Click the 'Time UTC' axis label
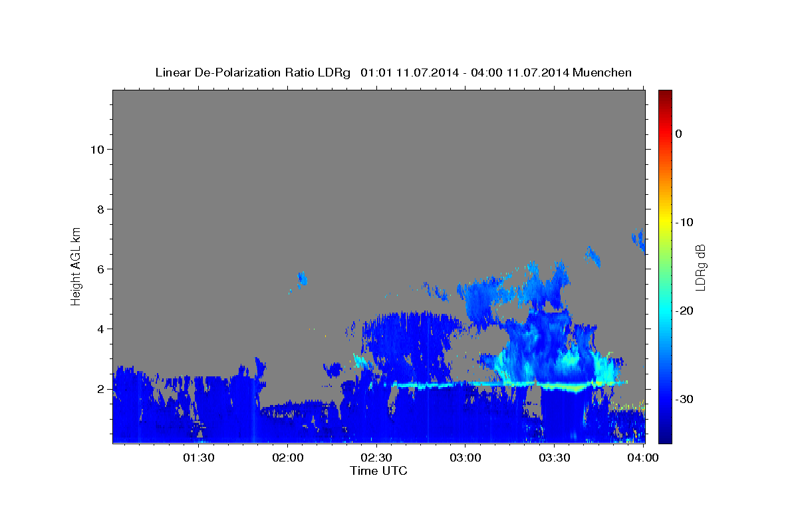The image size is (798, 532). [x=378, y=471]
